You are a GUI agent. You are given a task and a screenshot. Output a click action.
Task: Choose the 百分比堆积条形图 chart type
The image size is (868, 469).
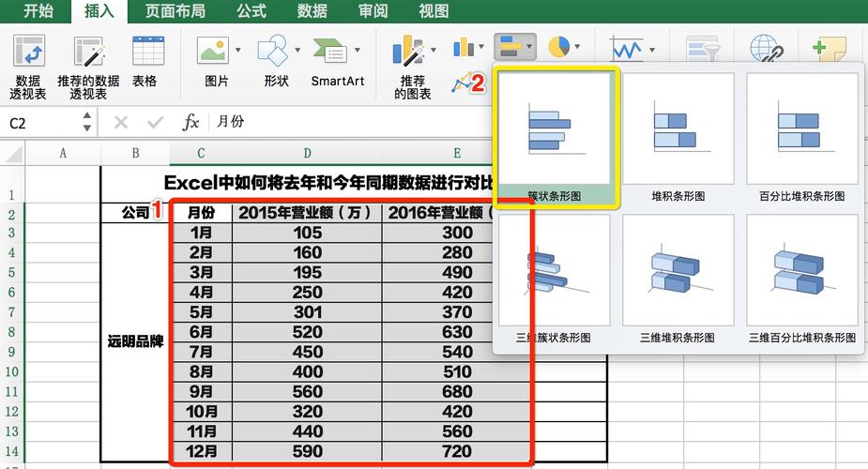click(802, 137)
